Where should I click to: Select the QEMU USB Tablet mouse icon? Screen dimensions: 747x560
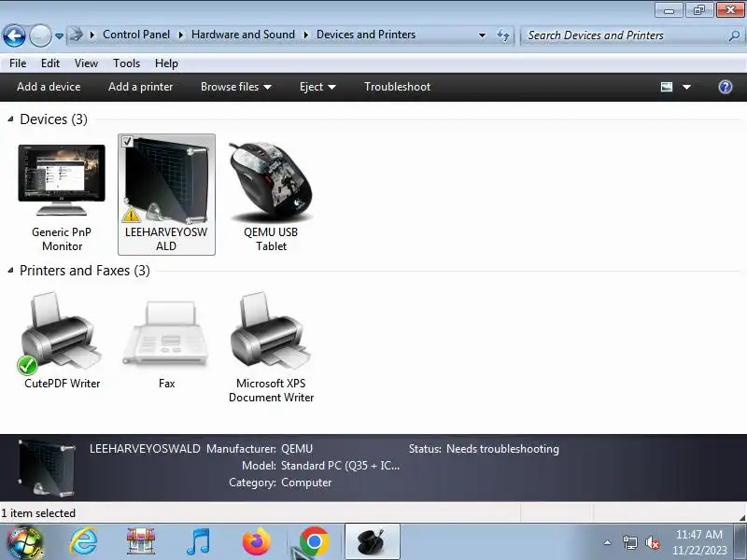pyautogui.click(x=271, y=181)
